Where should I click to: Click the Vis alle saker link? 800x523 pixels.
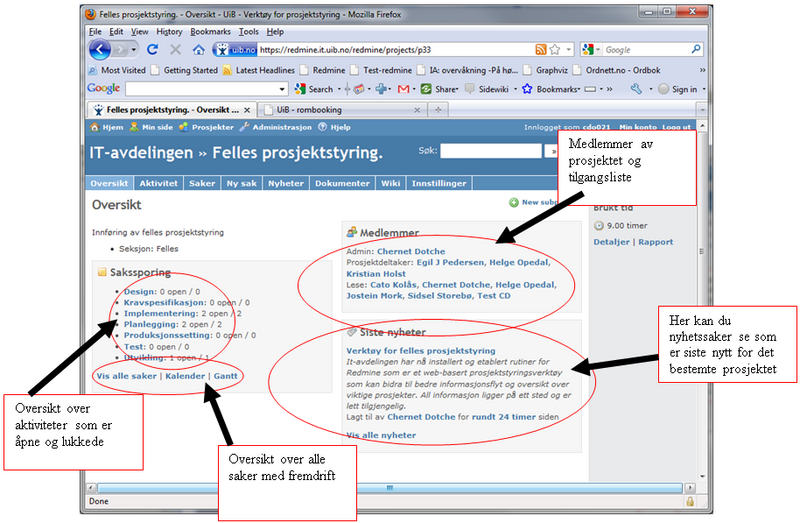127,376
